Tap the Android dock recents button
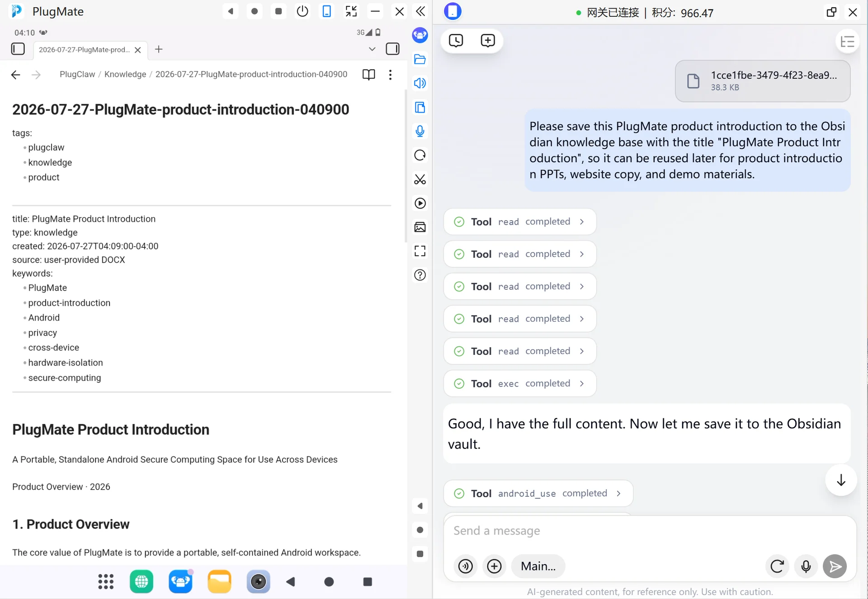Viewport: 868px width, 599px height. coord(368,582)
